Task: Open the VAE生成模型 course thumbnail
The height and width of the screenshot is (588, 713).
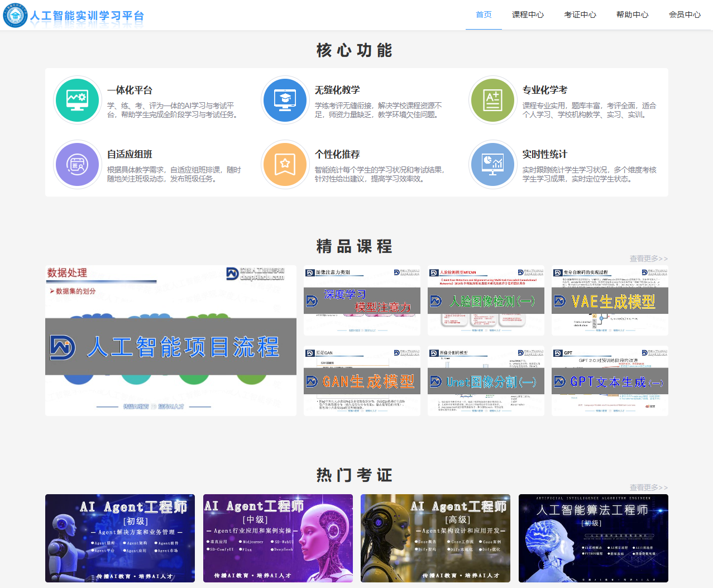Action: pyautogui.click(x=610, y=301)
